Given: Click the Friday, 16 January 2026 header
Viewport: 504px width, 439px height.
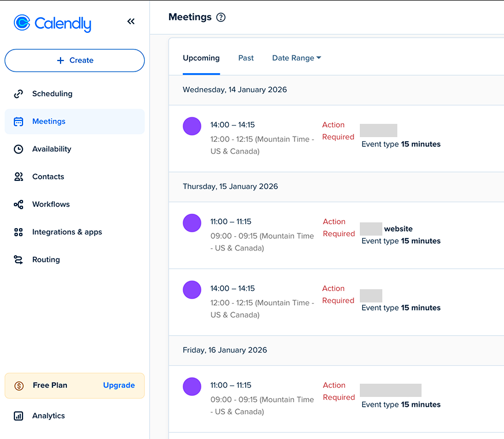Looking at the screenshot, I should pyautogui.click(x=225, y=350).
